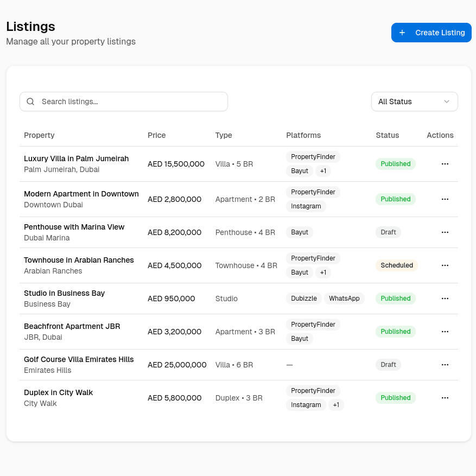
Task: Select Studio in Business Bay title
Action: click(65, 293)
